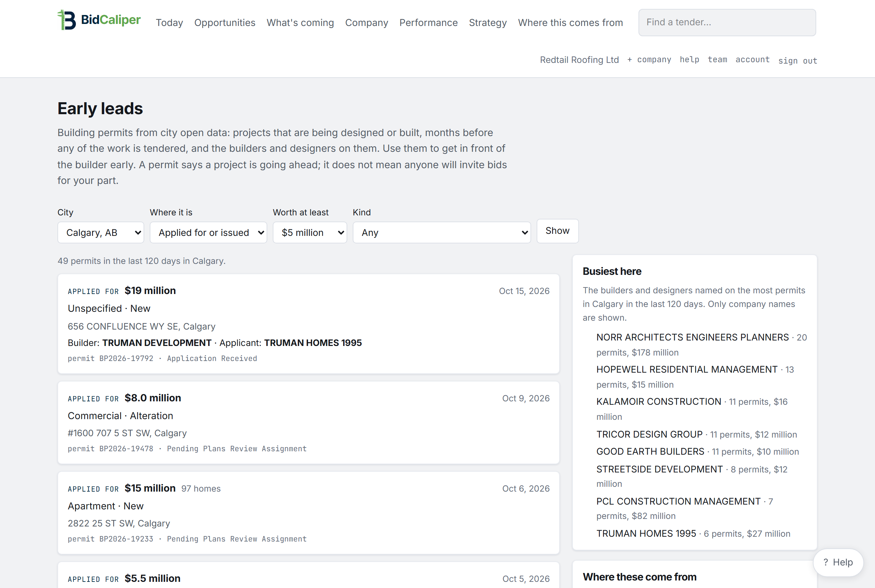
Task: Select the permit BP2026-19478 line
Action: tap(187, 449)
